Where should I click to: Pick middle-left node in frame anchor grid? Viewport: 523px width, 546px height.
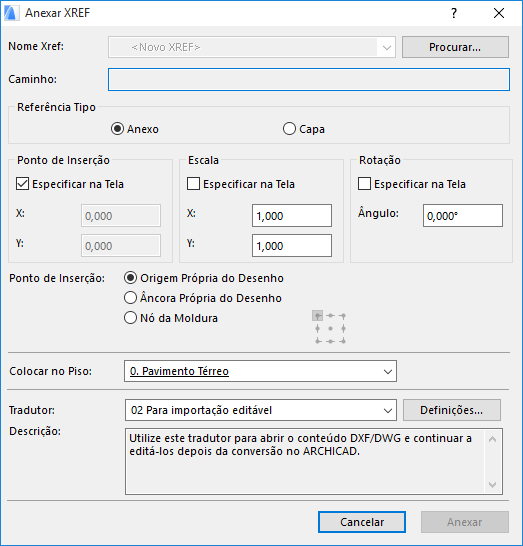317,328
